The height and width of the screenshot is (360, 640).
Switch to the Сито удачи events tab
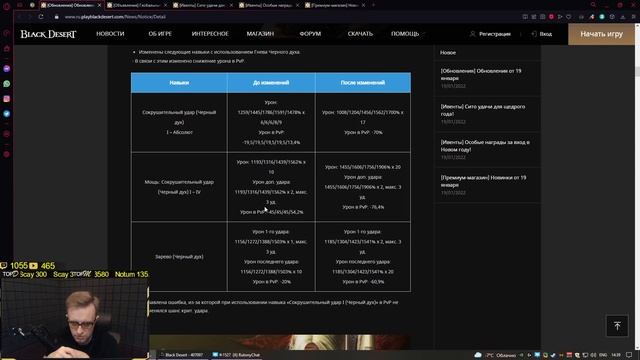coord(202,5)
